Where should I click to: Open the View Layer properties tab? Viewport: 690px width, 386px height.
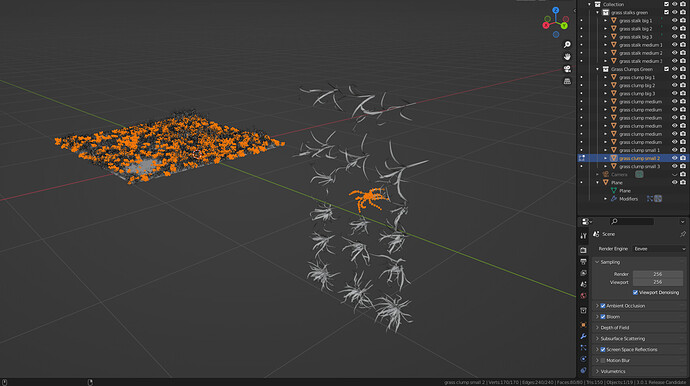pos(584,273)
